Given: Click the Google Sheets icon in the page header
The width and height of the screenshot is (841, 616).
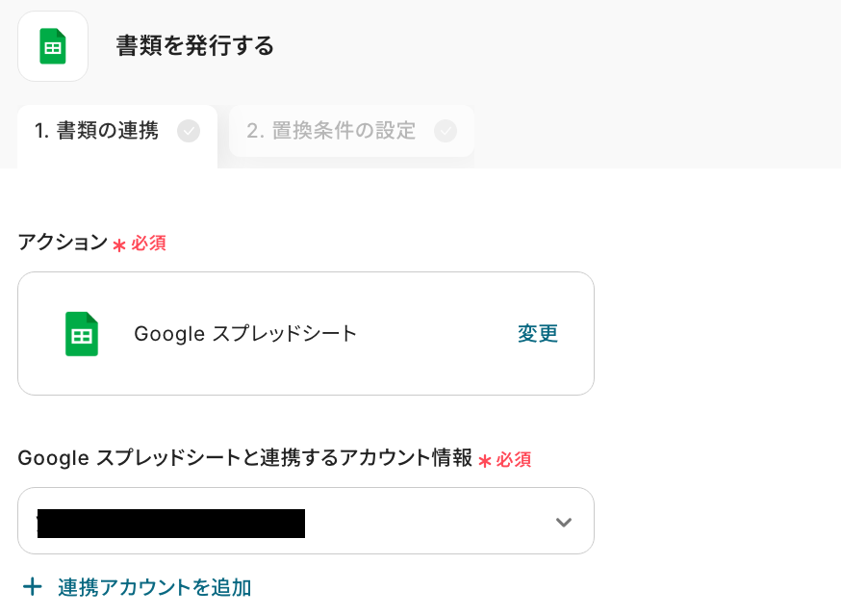Looking at the screenshot, I should (x=53, y=46).
